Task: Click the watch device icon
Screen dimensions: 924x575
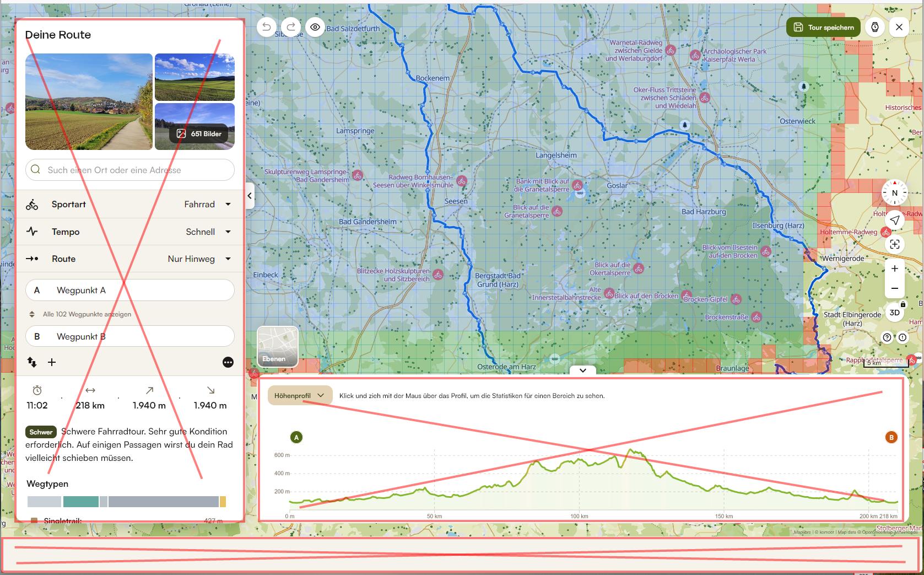Action: [x=875, y=27]
